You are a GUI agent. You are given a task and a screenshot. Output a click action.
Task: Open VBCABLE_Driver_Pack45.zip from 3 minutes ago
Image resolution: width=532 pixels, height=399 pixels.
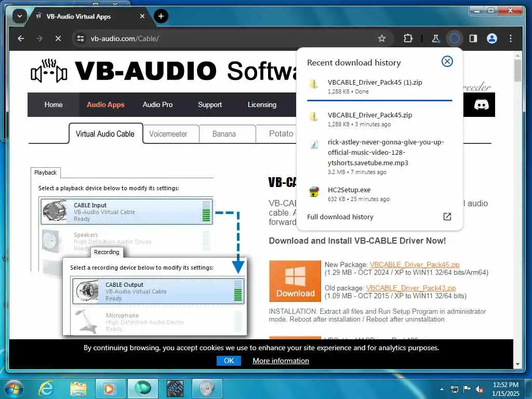point(379,119)
